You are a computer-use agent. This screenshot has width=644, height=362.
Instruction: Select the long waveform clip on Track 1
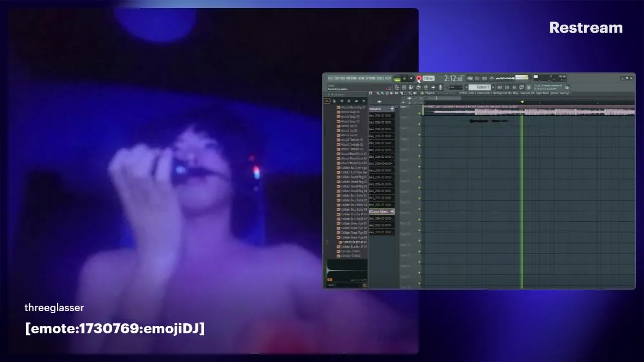click(528, 111)
